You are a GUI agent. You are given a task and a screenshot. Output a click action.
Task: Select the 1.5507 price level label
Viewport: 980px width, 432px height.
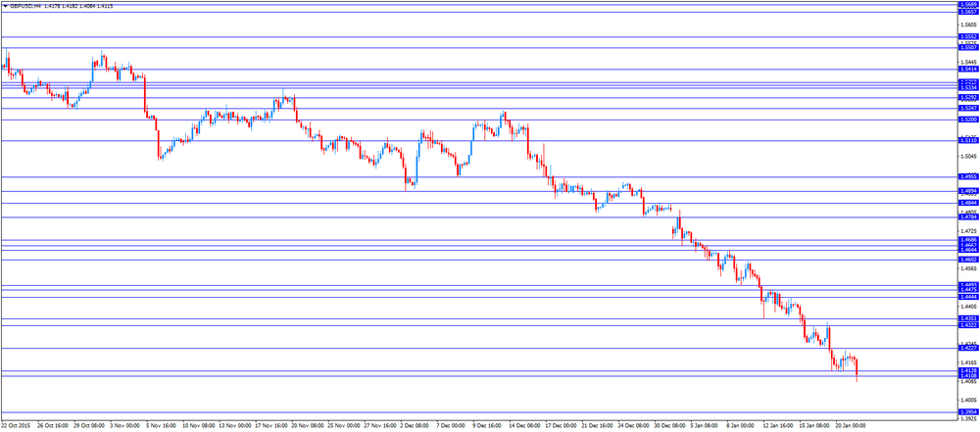967,48
